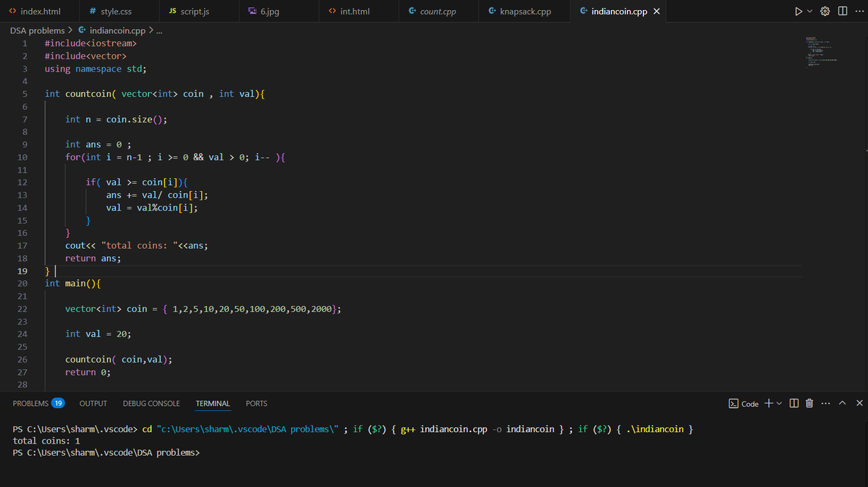
Task: Maximize panel with the chevron up
Action: coord(843,403)
